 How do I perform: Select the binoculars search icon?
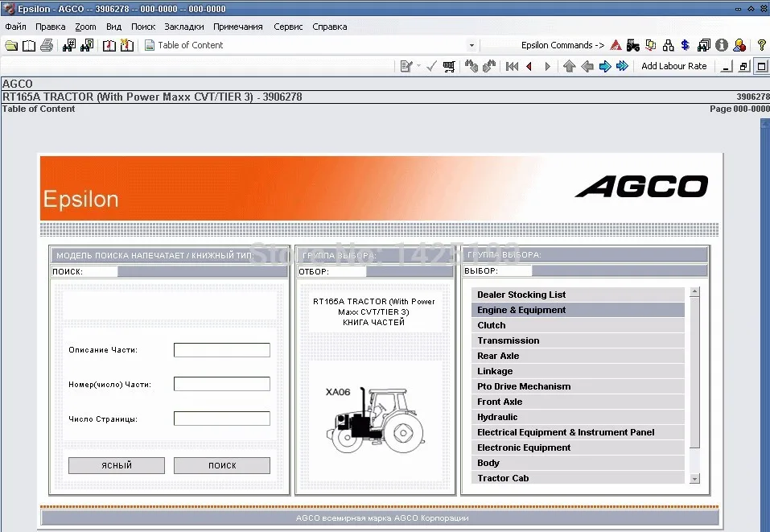(x=68, y=46)
